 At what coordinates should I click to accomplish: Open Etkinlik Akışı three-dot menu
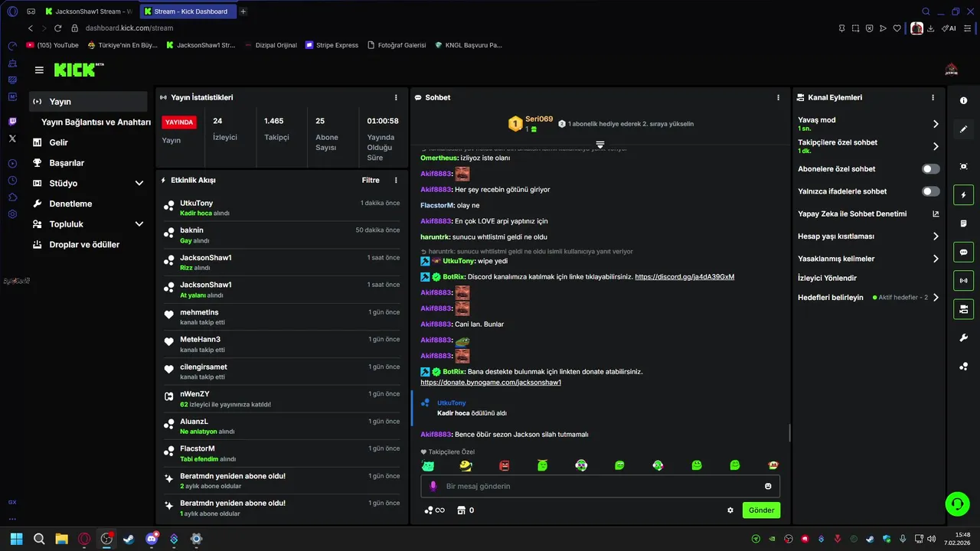(396, 181)
